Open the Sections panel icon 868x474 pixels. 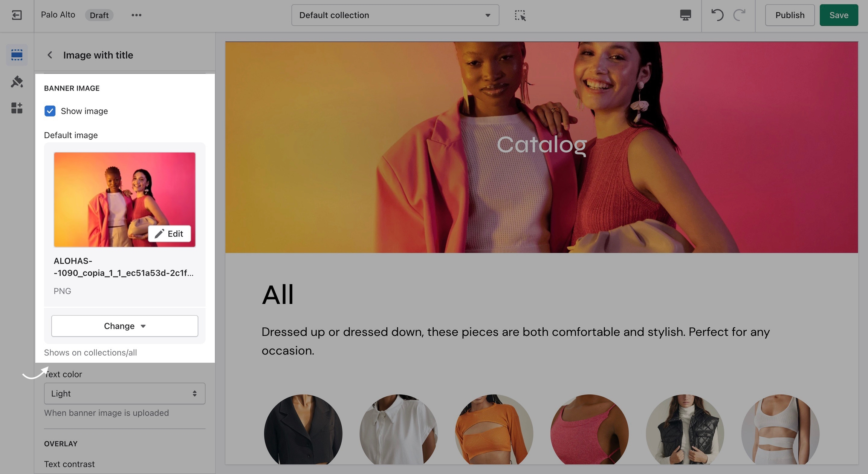tap(17, 55)
